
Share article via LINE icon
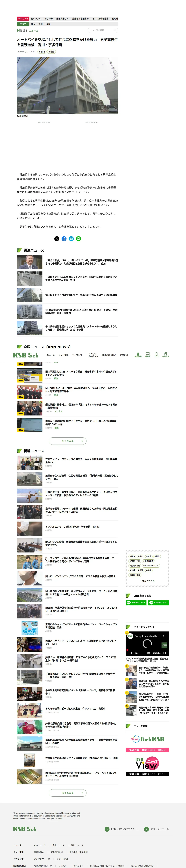(x=79, y=239)
